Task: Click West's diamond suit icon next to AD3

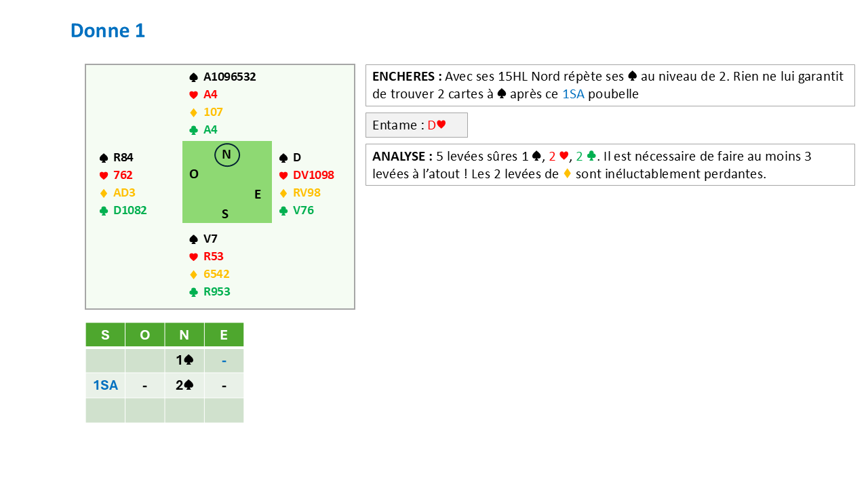Action: point(104,193)
